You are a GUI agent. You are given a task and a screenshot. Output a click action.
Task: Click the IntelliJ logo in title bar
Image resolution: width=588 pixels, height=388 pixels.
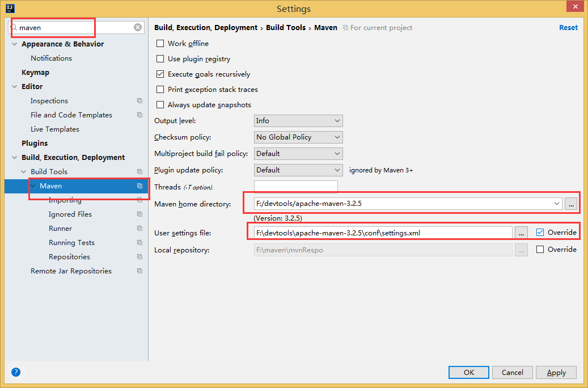[x=10, y=8]
